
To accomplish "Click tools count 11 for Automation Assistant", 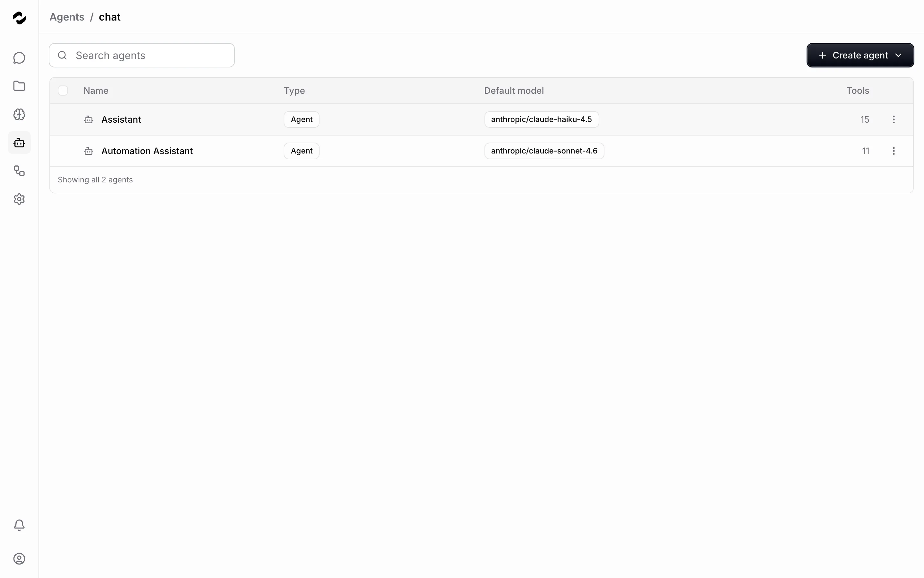I will [866, 151].
